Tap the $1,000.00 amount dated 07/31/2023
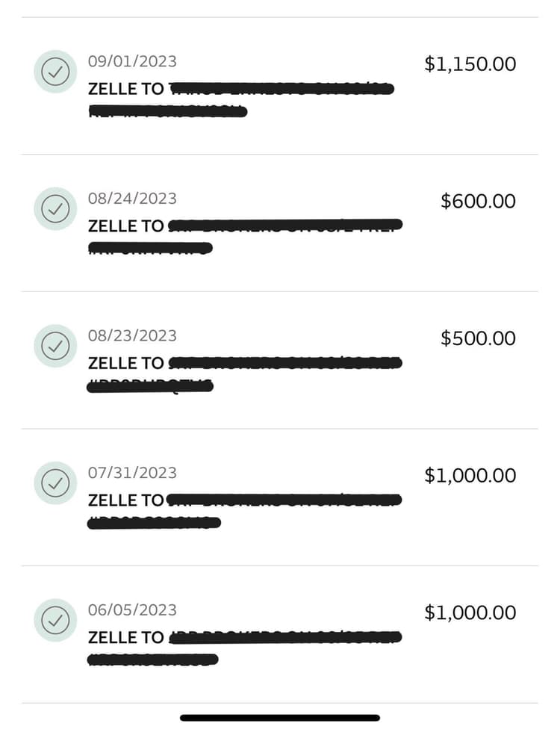560x732 pixels. pos(470,475)
